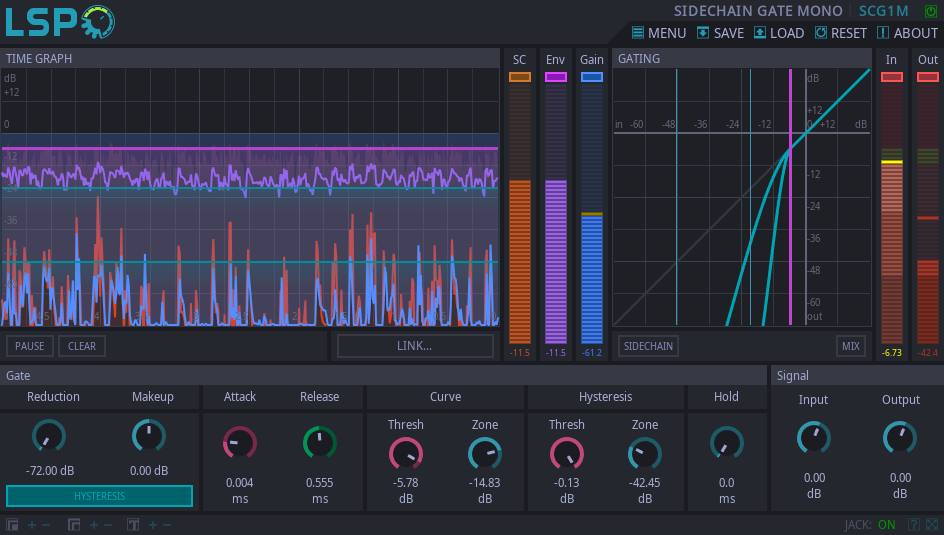This screenshot has width=944, height=535.
Task: Click the purple envelope trace in time graph
Action: (x=249, y=179)
